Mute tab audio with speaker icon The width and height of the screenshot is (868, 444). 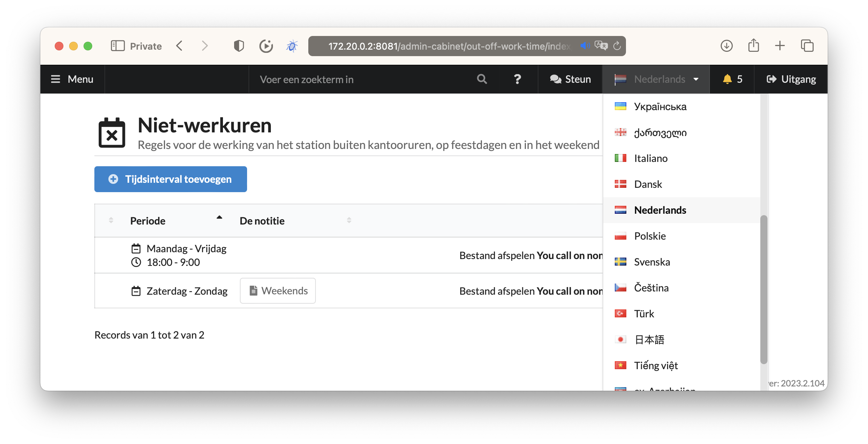(585, 46)
